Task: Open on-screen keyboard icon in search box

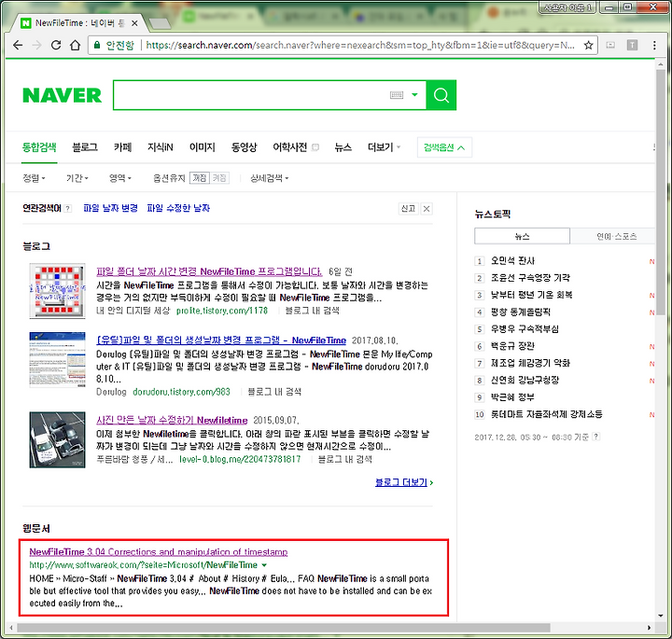Action: click(x=397, y=95)
